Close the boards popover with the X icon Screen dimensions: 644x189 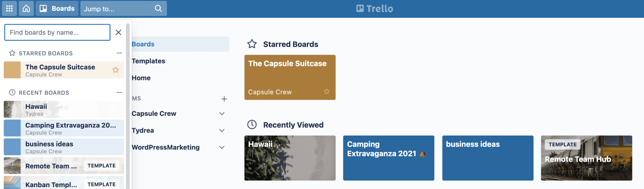click(x=119, y=32)
